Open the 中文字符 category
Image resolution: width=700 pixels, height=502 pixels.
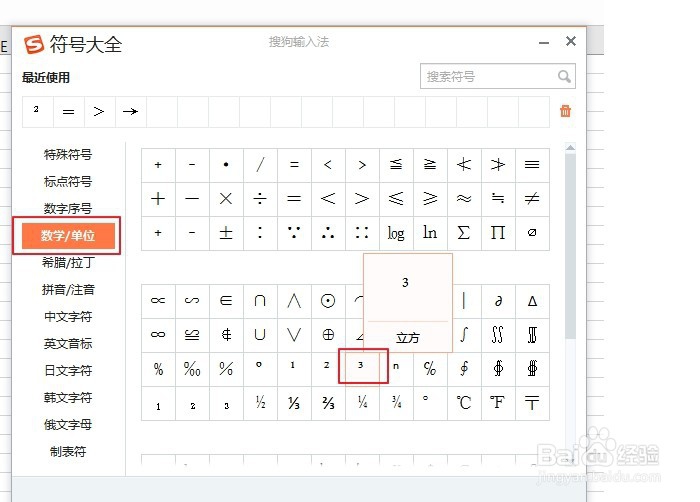pyautogui.click(x=68, y=317)
